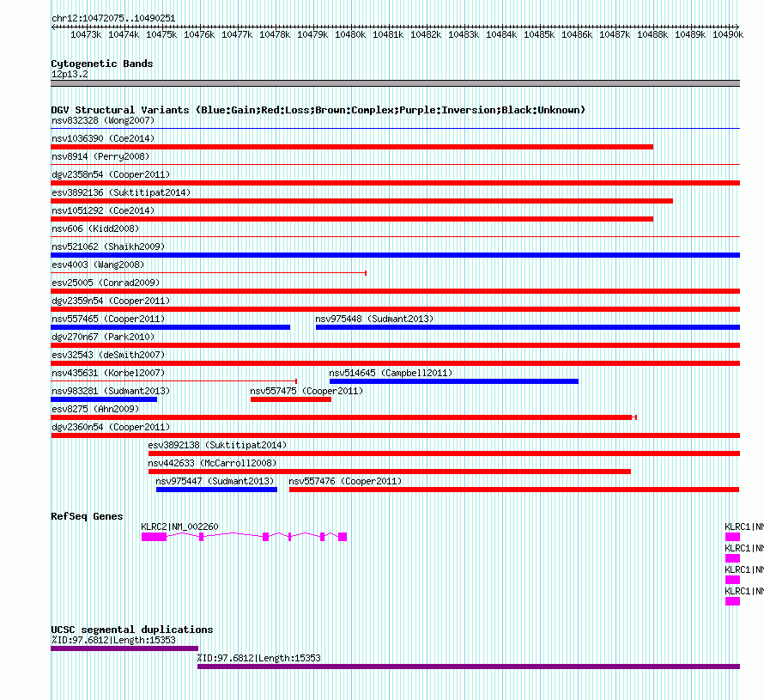Click the DGV Structural Variants track title

coord(318,110)
